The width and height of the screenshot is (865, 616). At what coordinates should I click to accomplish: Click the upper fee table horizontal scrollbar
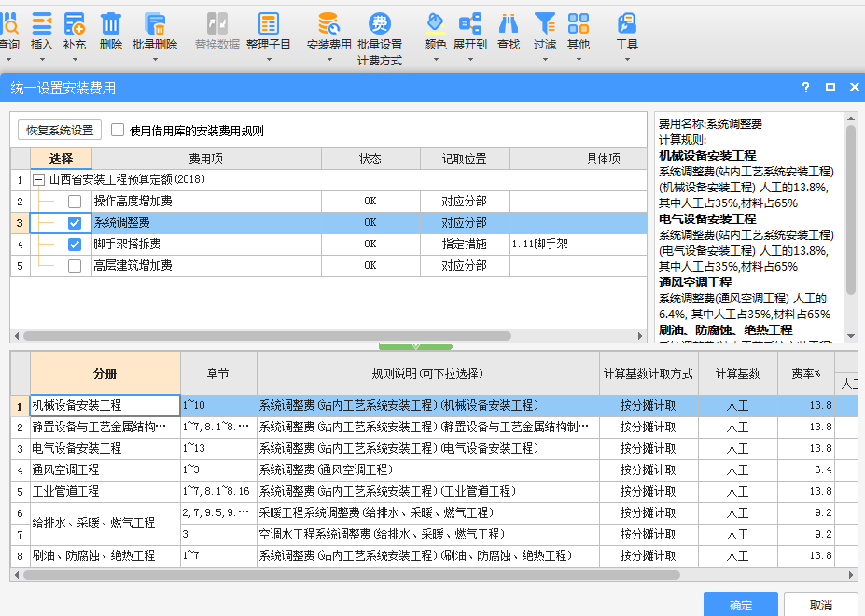tap(267, 336)
